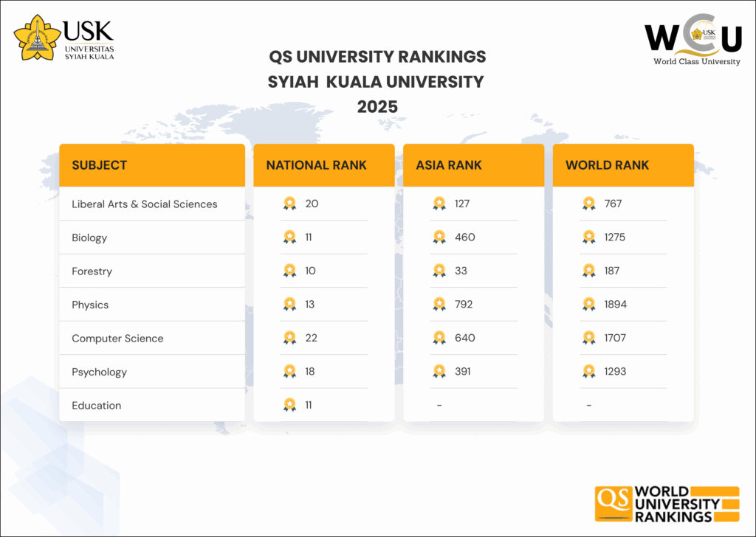Select Asia rank value 640
The image size is (756, 537).
point(465,338)
